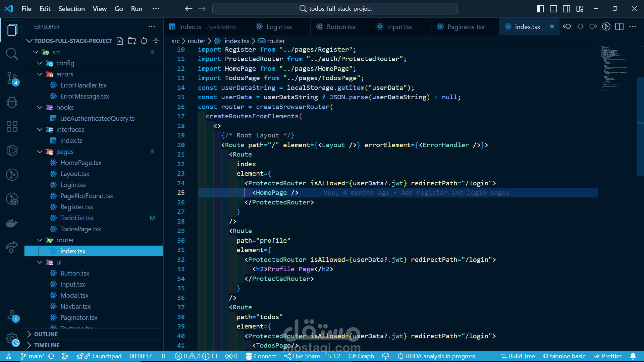
Task: Click Git Graph in status bar
Action: click(x=361, y=356)
